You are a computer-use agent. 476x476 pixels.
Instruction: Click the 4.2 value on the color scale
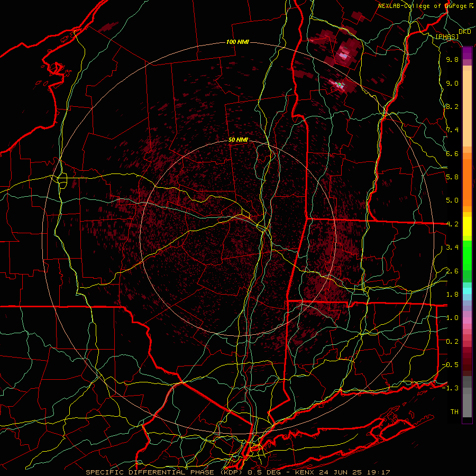coord(452,224)
